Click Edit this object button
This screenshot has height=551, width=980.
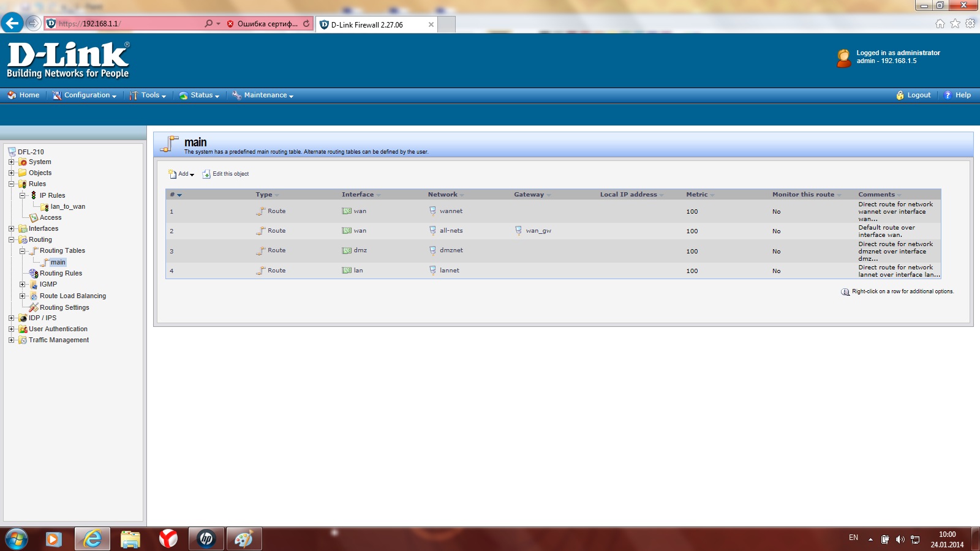click(225, 174)
